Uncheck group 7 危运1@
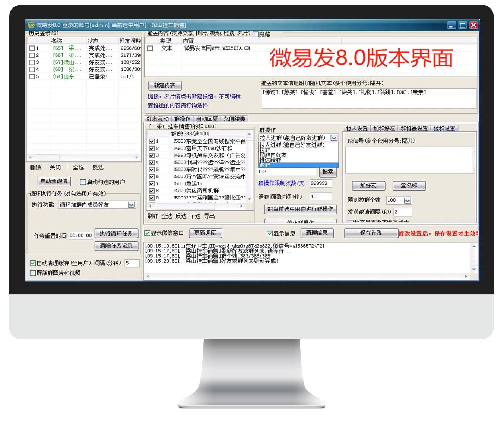 pos(152,183)
